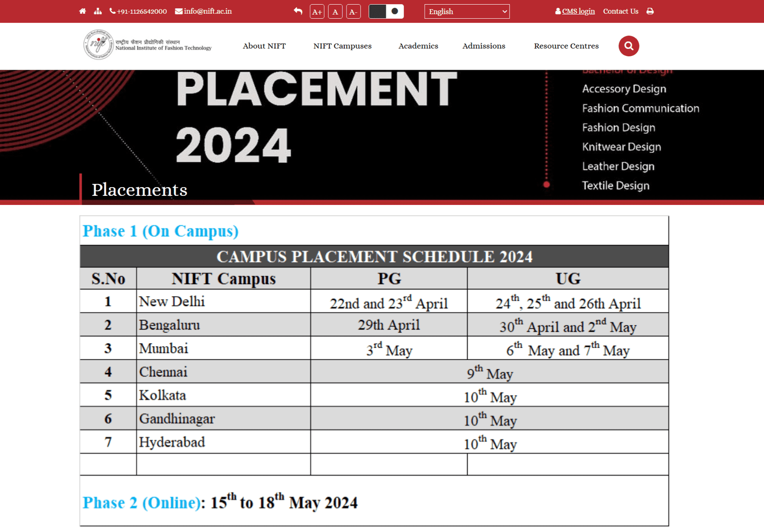Open the Contact Us link
764x532 pixels.
(x=620, y=11)
